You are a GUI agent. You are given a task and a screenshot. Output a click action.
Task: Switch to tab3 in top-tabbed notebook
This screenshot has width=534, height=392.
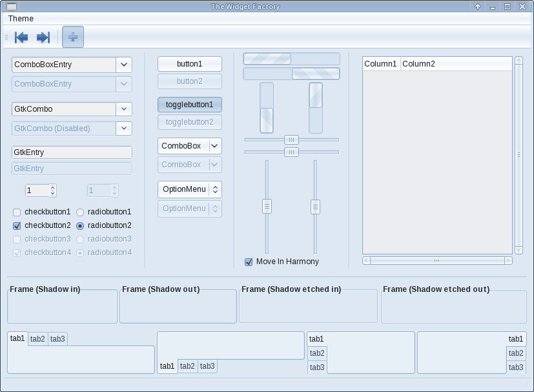57,339
